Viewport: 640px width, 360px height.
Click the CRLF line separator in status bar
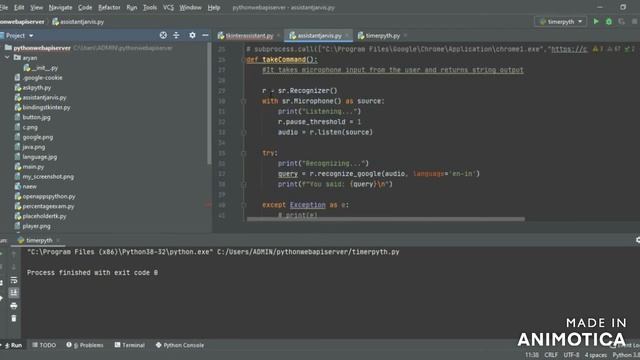(551, 355)
